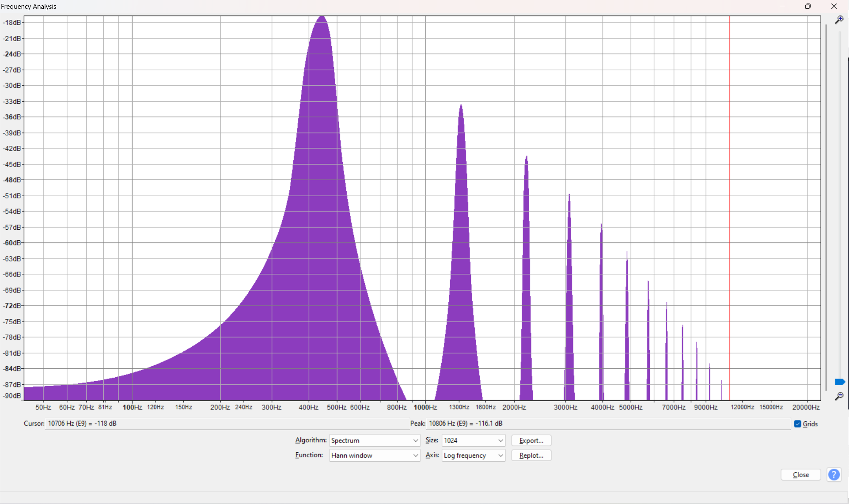Screen dimensions: 849x504
Task: Click the zoom-in magnifier icon
Action: tap(840, 19)
